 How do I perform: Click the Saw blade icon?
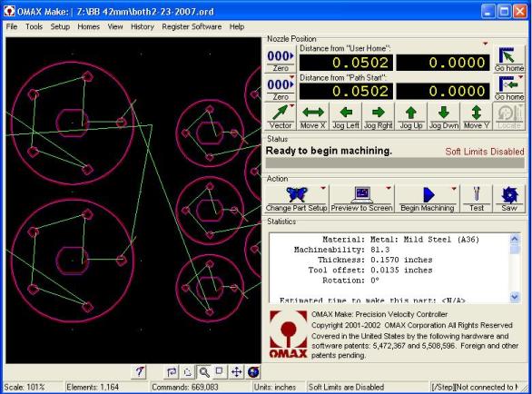509,195
